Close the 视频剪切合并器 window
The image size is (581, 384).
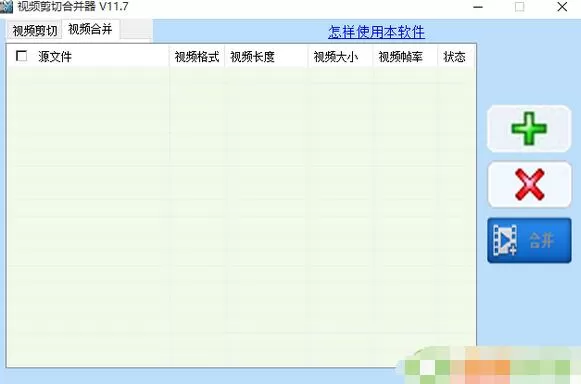coord(562,7)
